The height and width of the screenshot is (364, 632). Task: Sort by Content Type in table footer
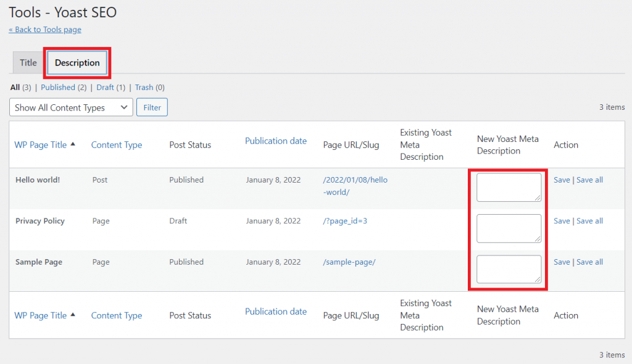click(117, 316)
